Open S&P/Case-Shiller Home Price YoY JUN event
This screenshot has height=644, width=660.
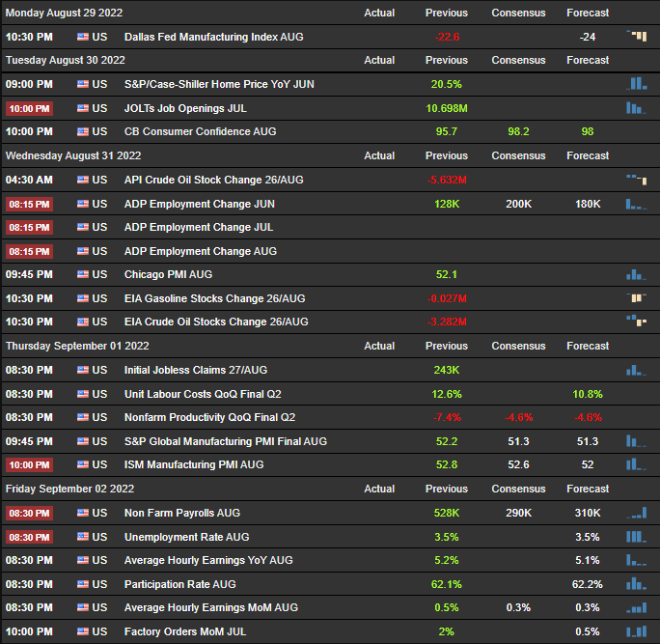[219, 84]
